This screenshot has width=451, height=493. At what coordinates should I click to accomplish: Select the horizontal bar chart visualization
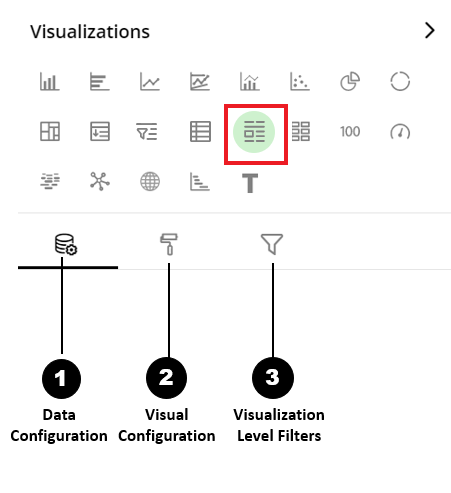coord(100,82)
